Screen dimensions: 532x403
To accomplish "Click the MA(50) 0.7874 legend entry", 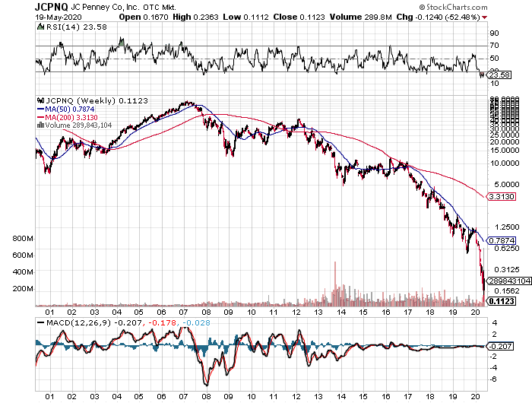I will click(x=66, y=109).
